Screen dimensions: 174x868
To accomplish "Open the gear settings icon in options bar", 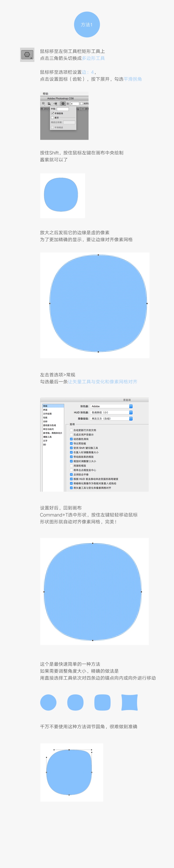I will 63,104.
